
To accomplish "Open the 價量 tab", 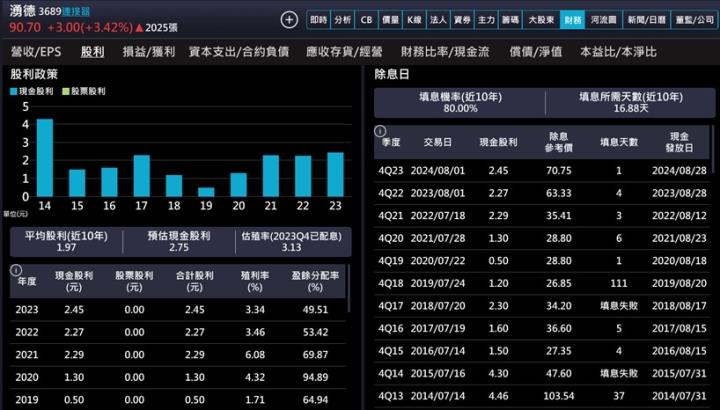I will 390,20.
